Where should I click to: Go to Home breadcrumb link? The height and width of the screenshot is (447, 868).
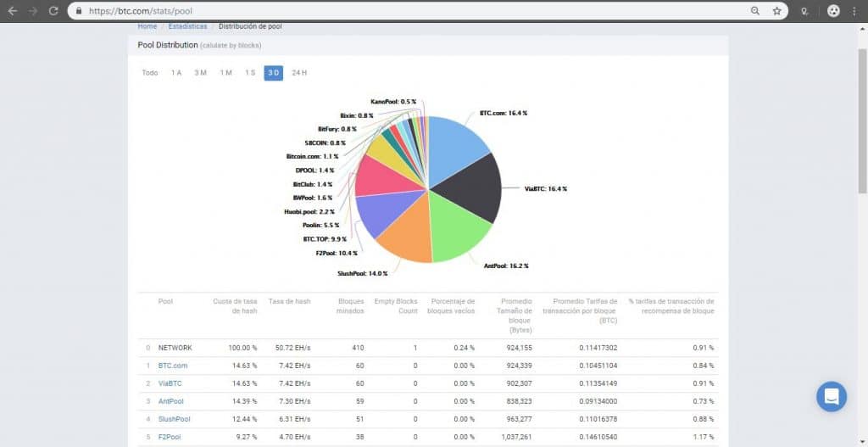147,26
